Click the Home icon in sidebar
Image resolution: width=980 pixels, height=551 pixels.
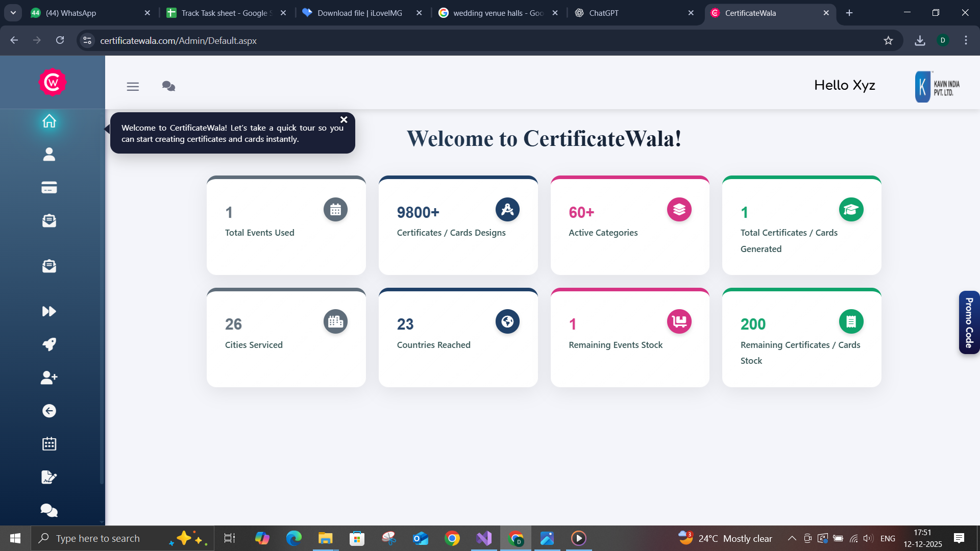(49, 121)
